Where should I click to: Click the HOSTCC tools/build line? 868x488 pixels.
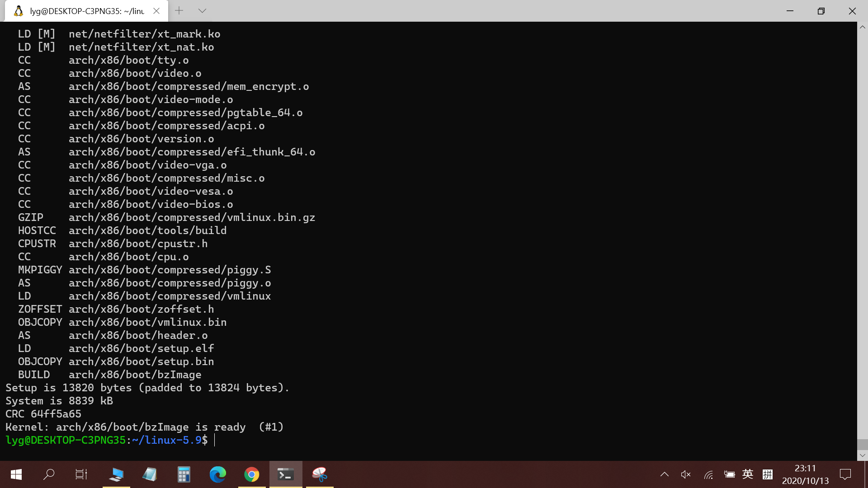click(123, 230)
